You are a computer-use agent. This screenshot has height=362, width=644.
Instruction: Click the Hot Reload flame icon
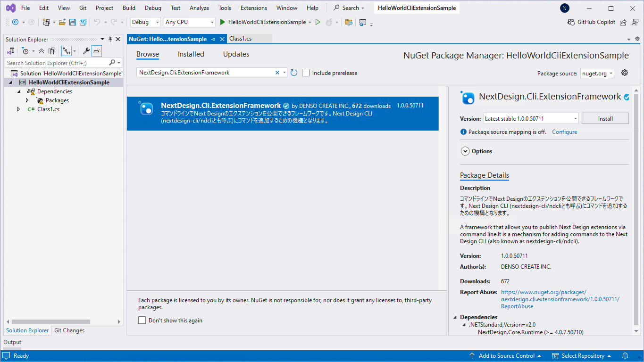(x=329, y=22)
